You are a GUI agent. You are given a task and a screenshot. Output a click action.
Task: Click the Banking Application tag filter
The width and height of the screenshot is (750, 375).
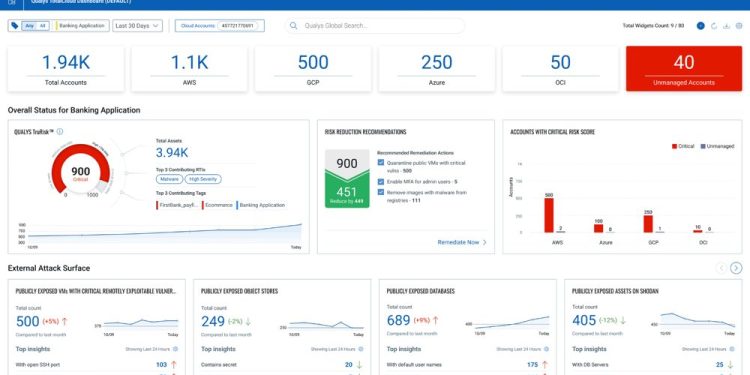(81, 26)
